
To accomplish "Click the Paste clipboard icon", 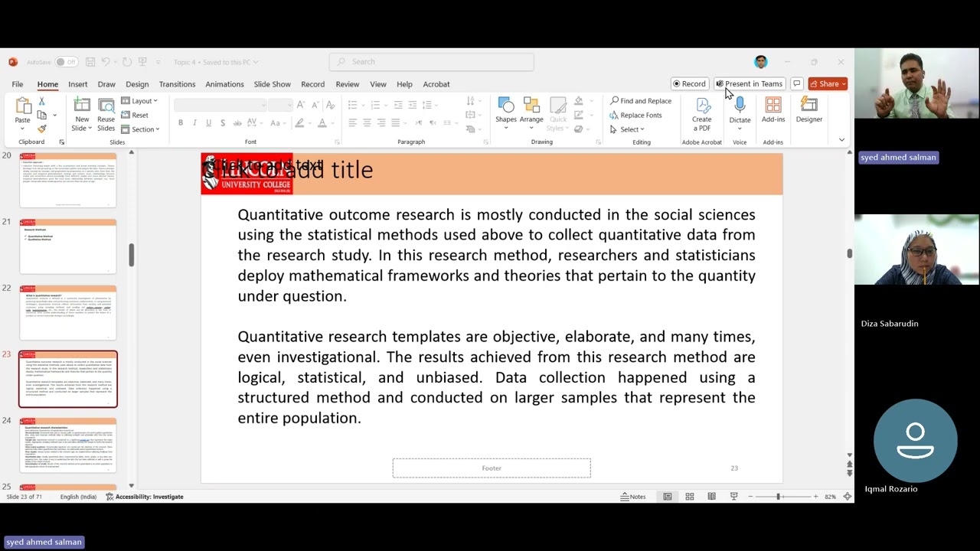I will [x=23, y=106].
